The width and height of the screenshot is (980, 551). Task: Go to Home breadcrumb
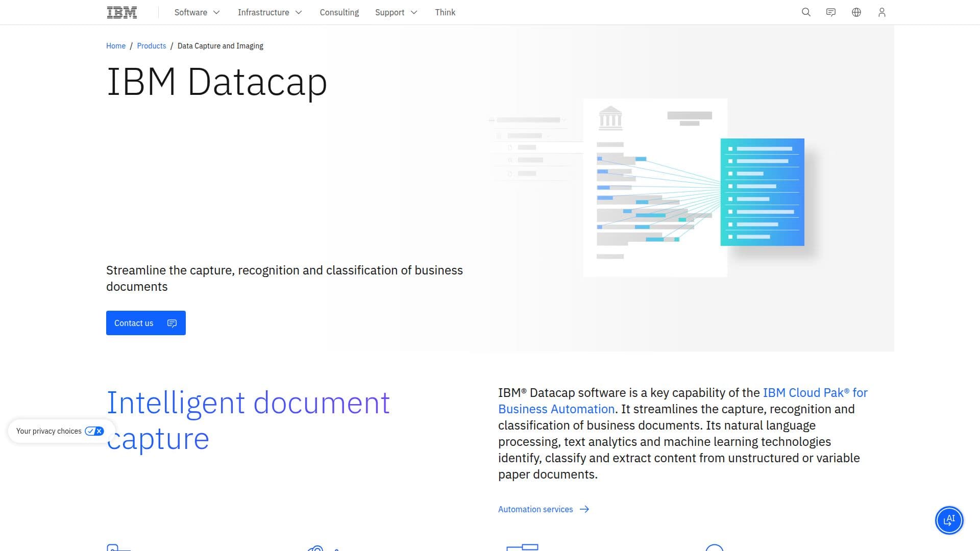click(116, 46)
